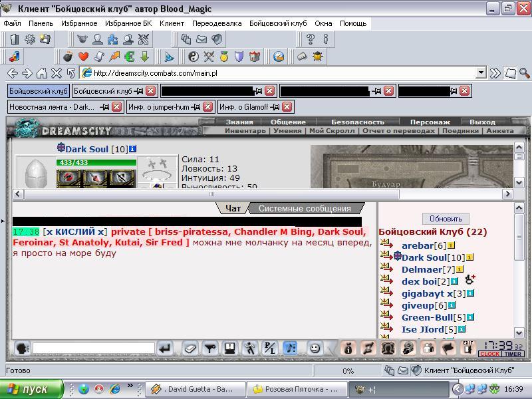Select the Инф. о jumper-hum tab
This screenshot has width=532, height=399.
pos(159,107)
